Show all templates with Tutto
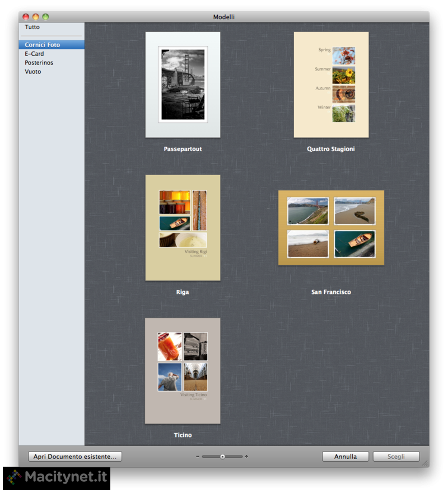Screen dimensions: 448x493 pos(32,27)
